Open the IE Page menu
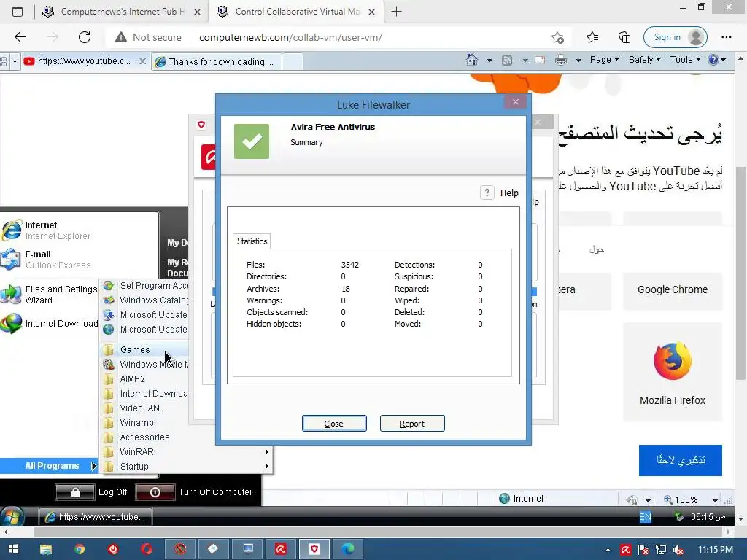The width and height of the screenshot is (747, 560). pyautogui.click(x=604, y=60)
